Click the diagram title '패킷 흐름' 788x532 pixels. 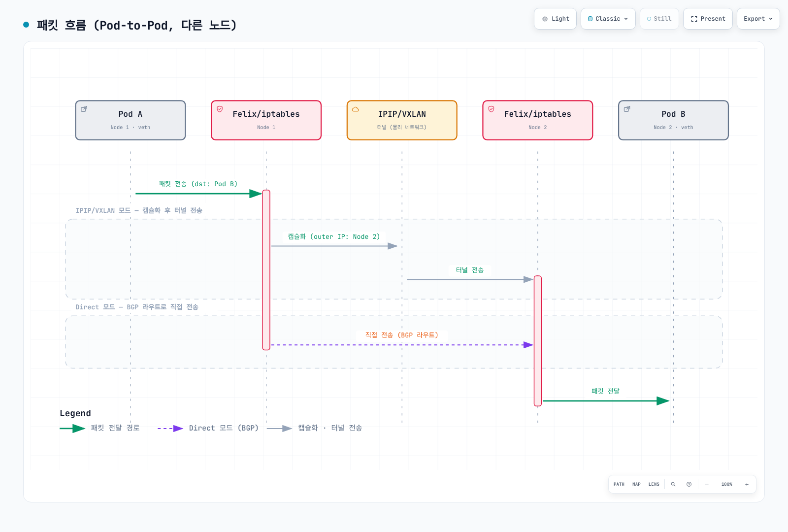[x=136, y=25]
